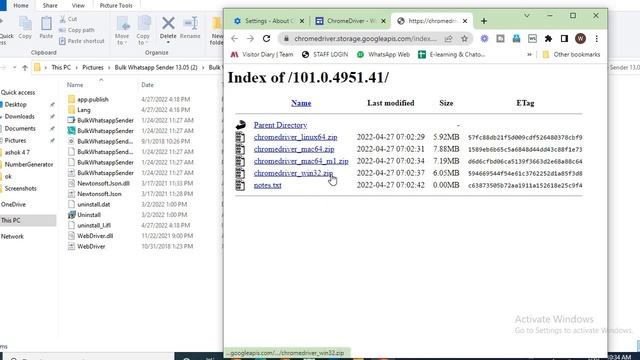640x360 pixels.
Task: Select Downloads in Quick access
Action: 19,116
